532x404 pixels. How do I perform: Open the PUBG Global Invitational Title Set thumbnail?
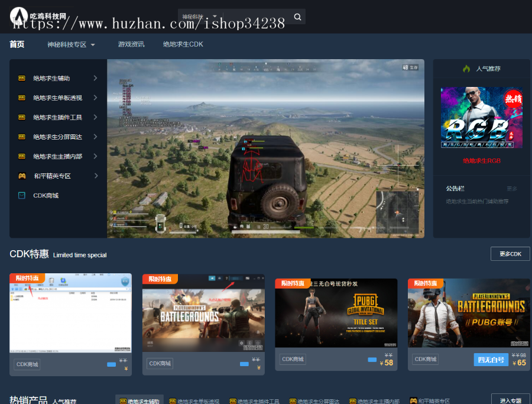point(336,313)
